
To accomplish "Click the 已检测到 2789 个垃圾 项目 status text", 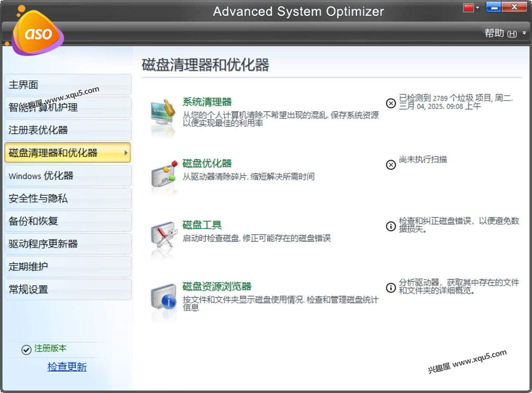I will [x=456, y=102].
